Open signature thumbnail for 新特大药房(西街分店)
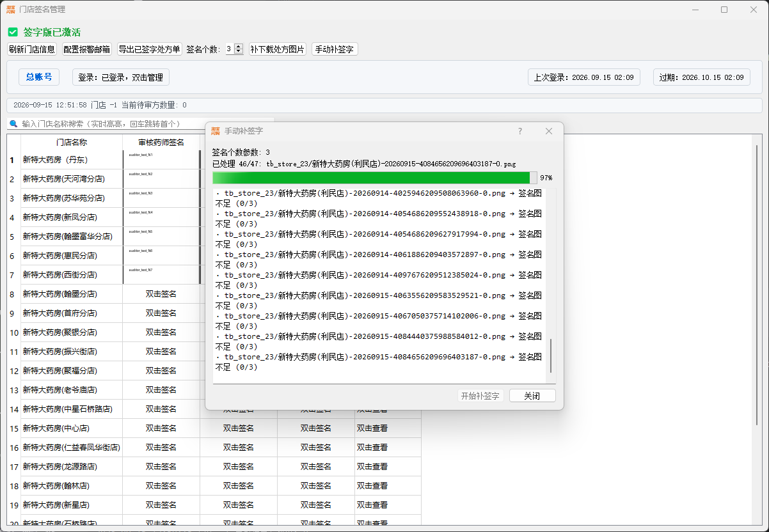 coord(161,275)
